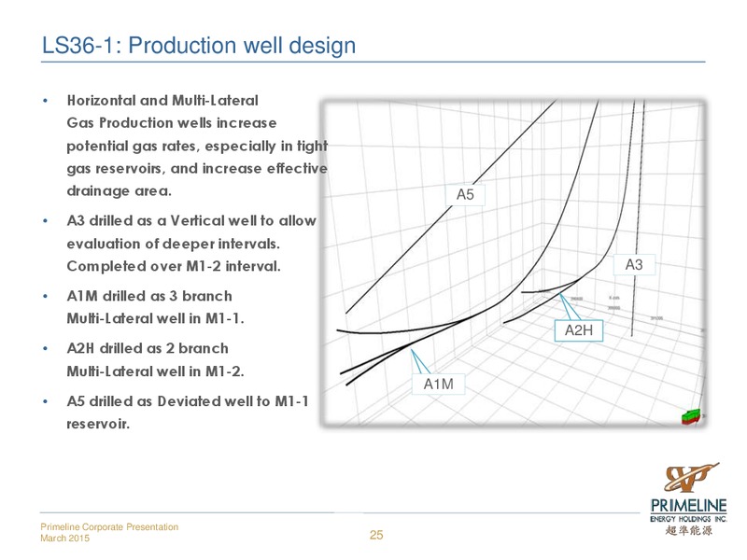Click 'drainage area.' text line
Image resolution: width=747 pixels, height=560 pixels.
pyautogui.click(x=120, y=191)
